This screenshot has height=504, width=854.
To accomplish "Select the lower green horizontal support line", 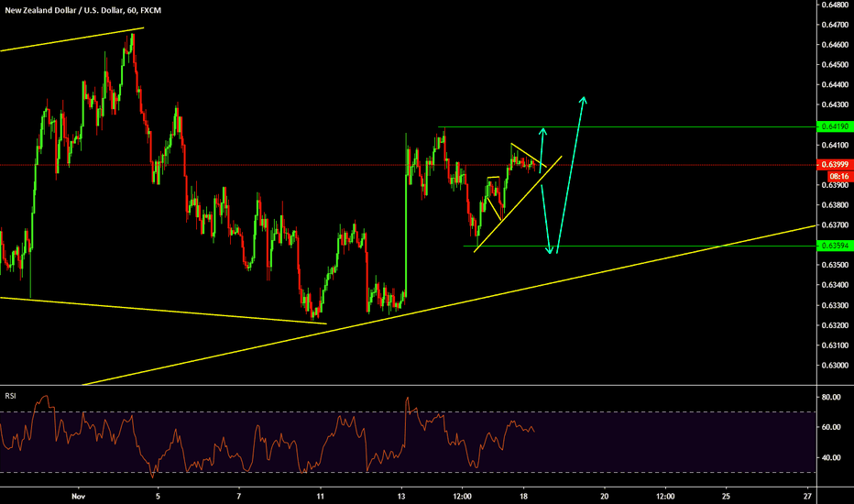I will [641, 246].
